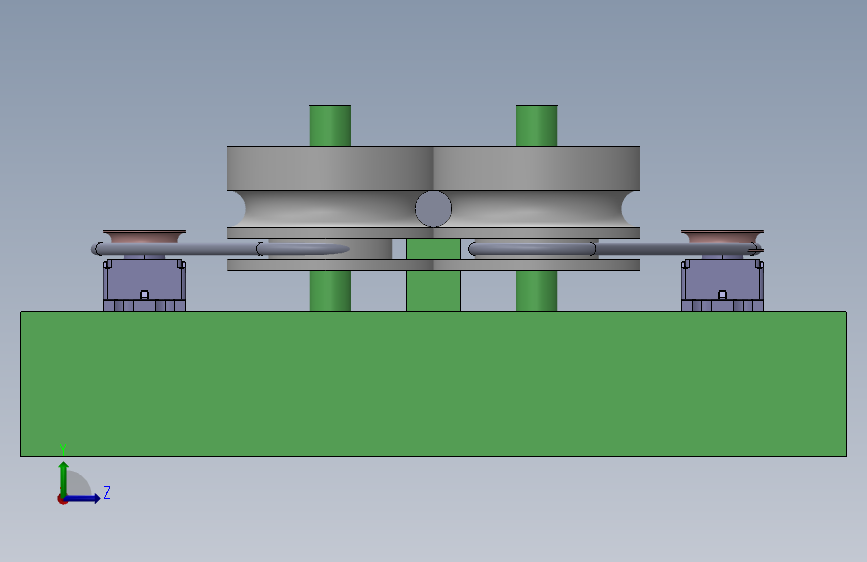Pick the left purple bearing block
The image size is (867, 562).
pyautogui.click(x=144, y=285)
